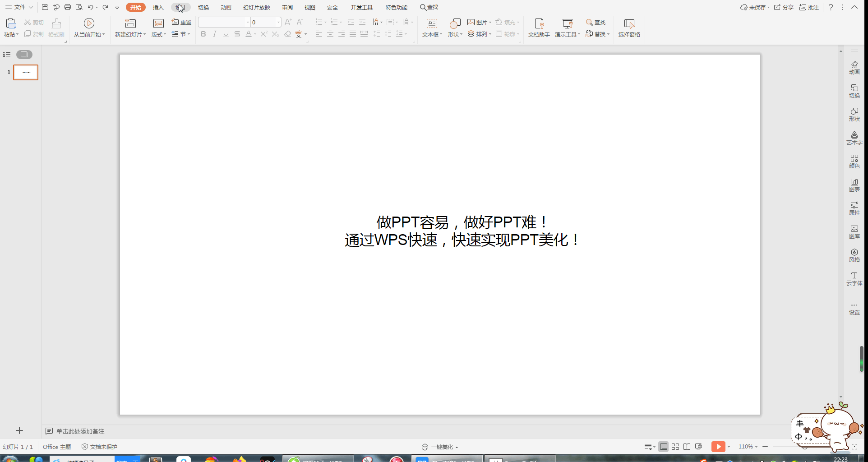This screenshot has width=868, height=462.
Task: Click the Decrease Indent icon
Action: click(x=351, y=22)
